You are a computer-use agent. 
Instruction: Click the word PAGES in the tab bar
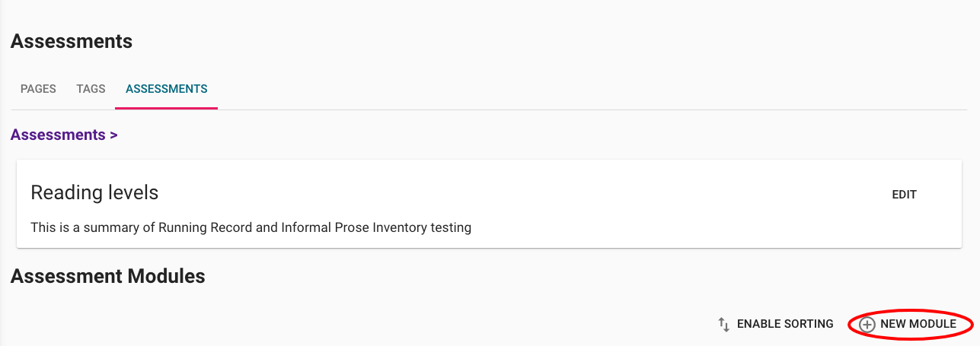38,89
